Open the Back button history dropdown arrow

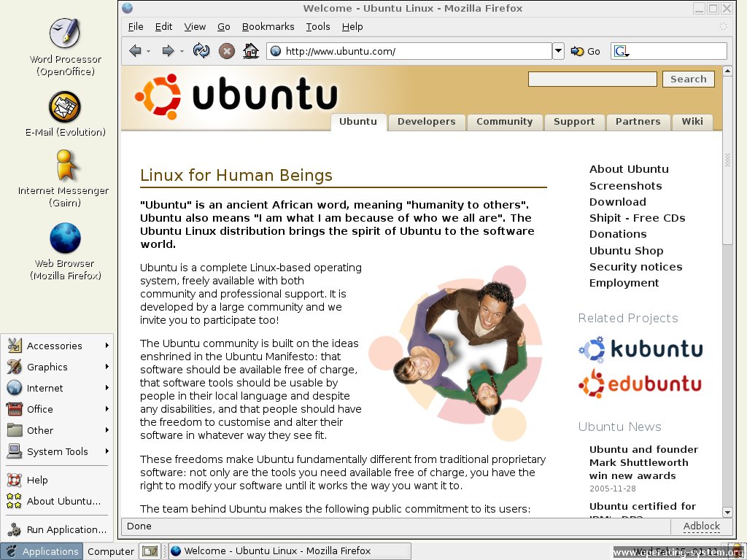[149, 51]
